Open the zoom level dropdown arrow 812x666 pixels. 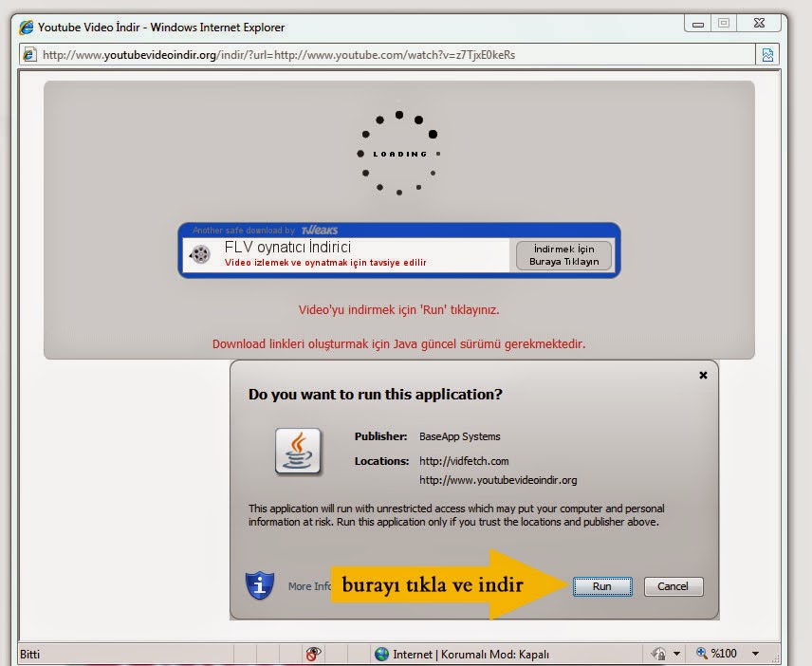[x=755, y=654]
